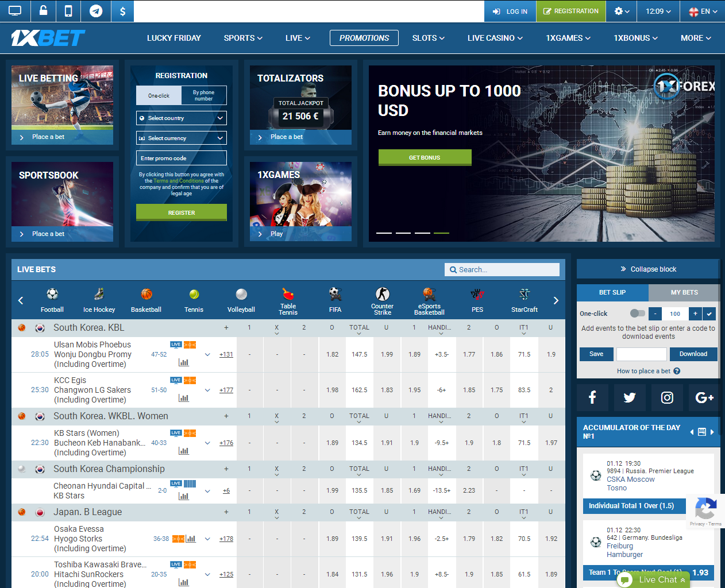Select By phone number registration option
This screenshot has height=588, width=725.
[204, 95]
